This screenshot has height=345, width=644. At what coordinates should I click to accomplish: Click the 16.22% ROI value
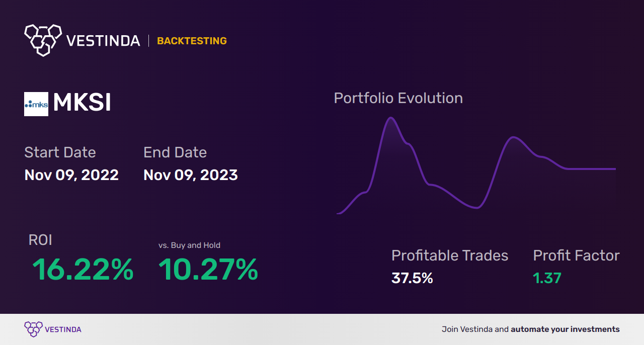coord(83,270)
